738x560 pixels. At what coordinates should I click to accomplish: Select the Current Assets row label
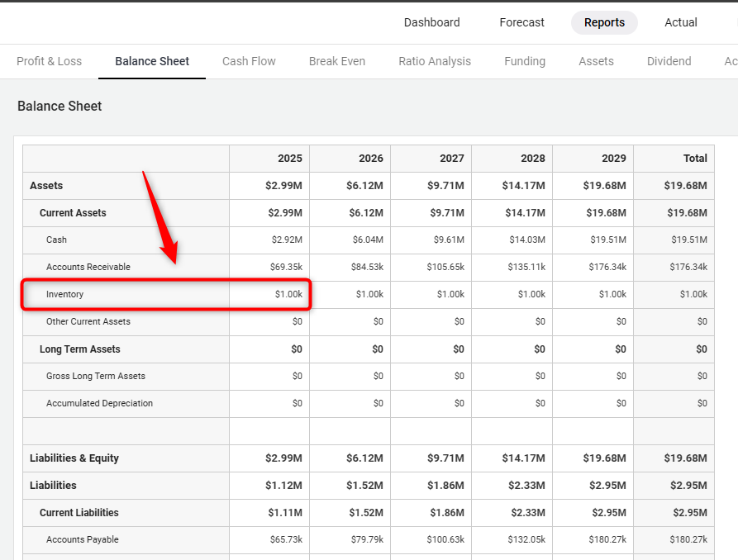(x=73, y=213)
